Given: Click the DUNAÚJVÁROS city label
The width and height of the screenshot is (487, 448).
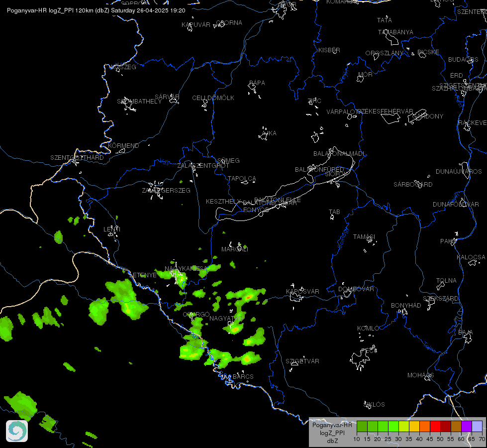Looking at the screenshot, I should 459,172.
